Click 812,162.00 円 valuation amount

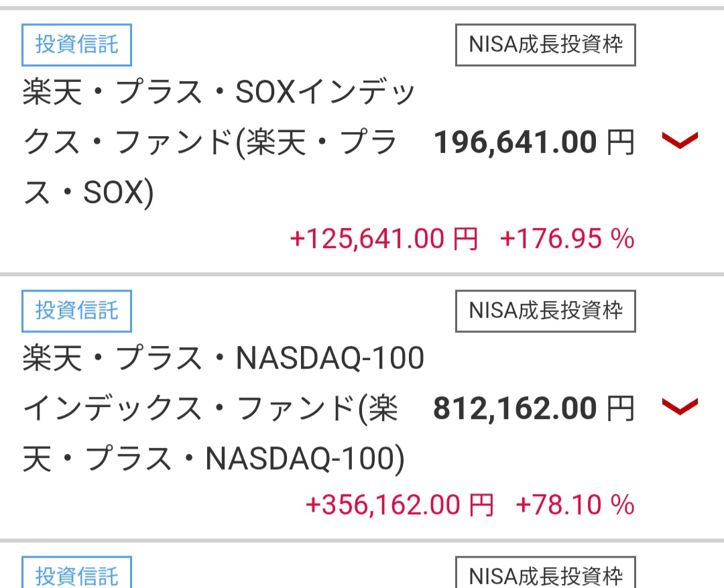[534, 408]
